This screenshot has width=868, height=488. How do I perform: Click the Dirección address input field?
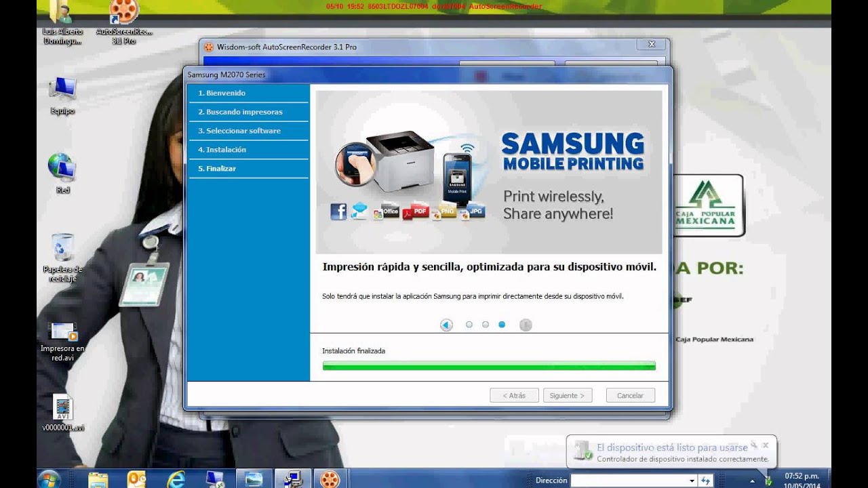(629, 481)
